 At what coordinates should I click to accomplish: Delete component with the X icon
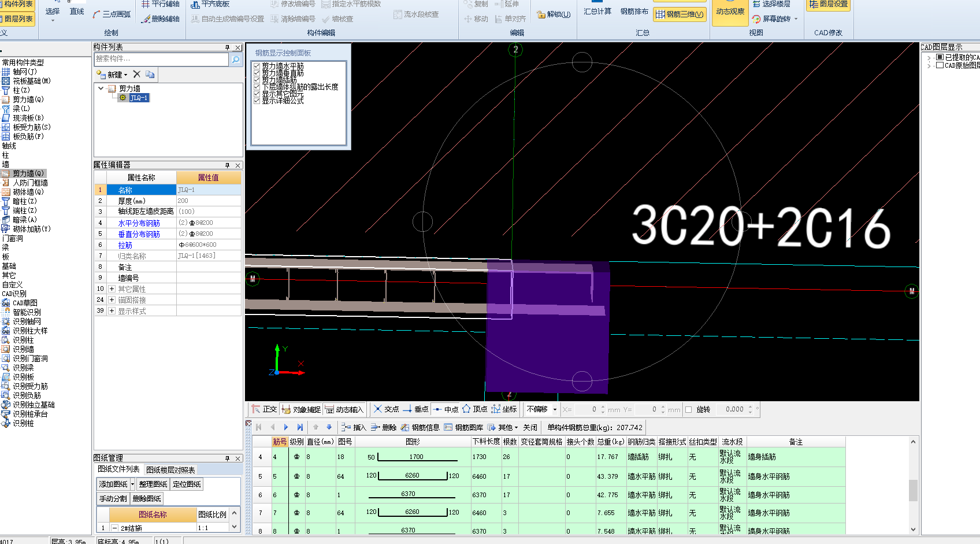coord(136,74)
